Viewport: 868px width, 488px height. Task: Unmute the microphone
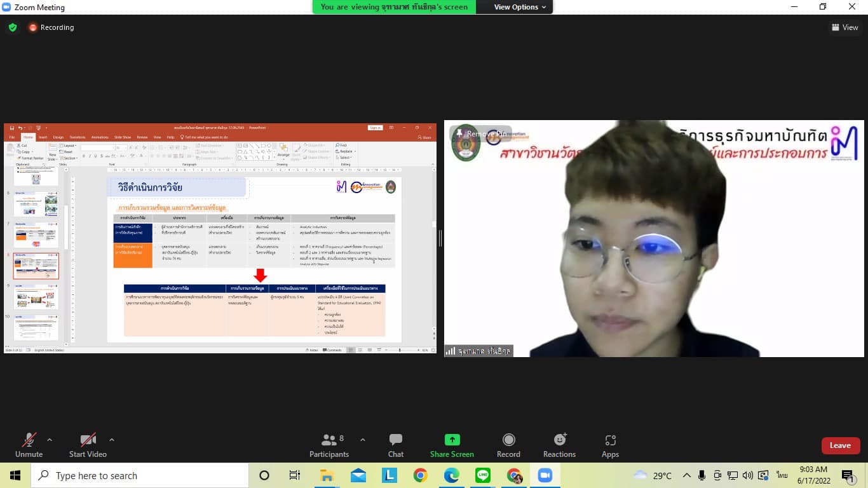click(29, 445)
